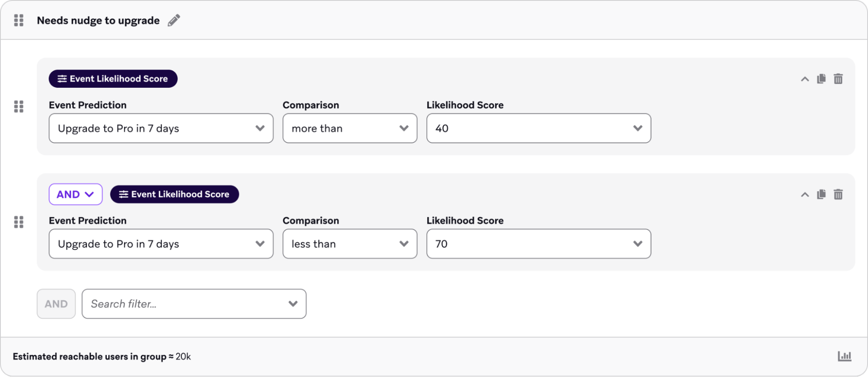Screen dimensions: 868x377
Task: Duplicate the first Event Likelihood Score rule
Action: (821, 79)
